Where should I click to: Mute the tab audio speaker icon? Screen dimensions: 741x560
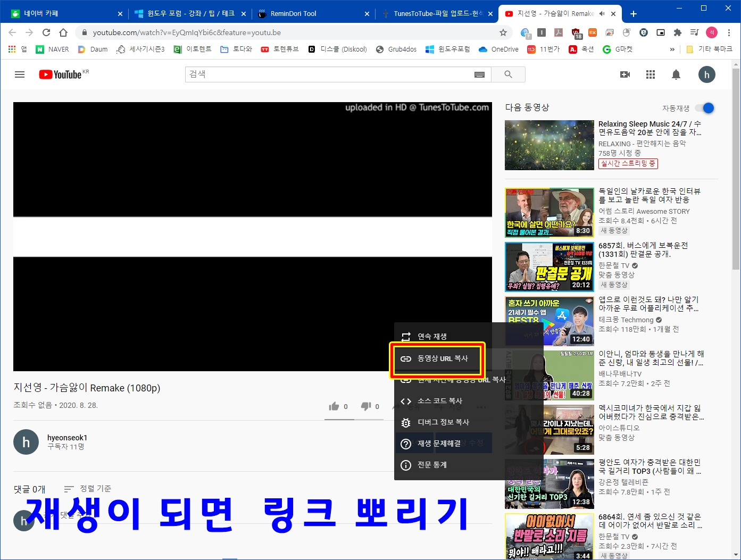[602, 14]
